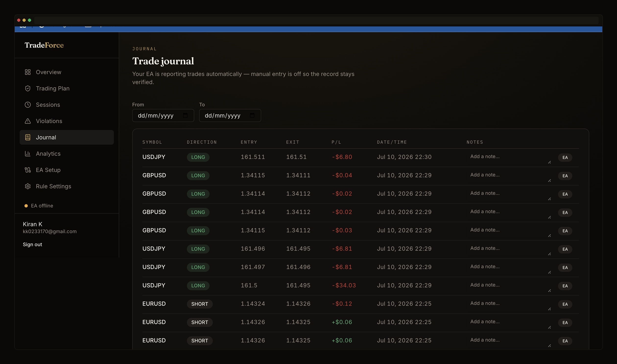Focus the From date input
The width and height of the screenshot is (617, 364).
(163, 115)
